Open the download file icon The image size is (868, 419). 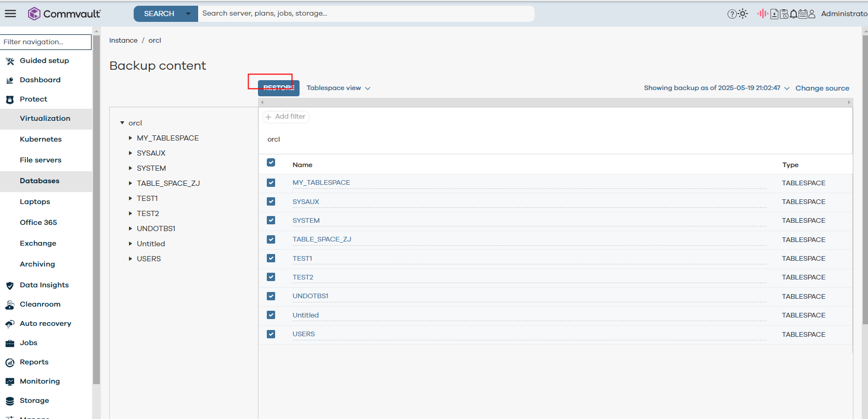coord(774,14)
